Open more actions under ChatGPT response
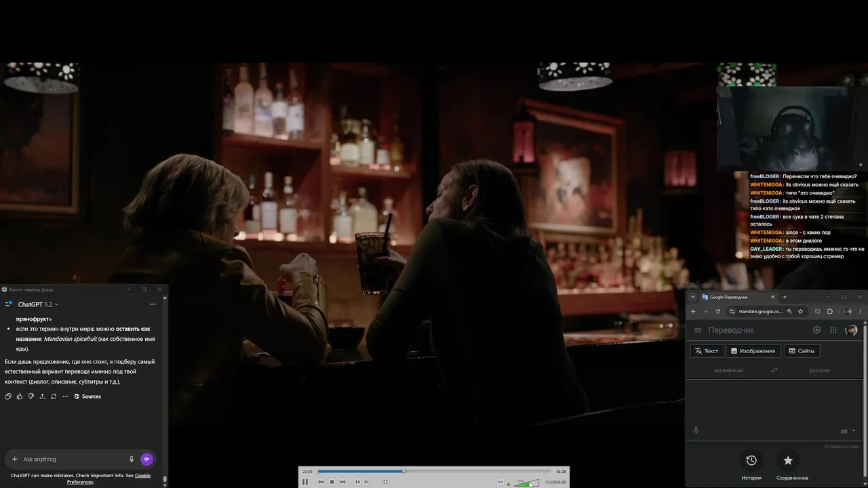868x488 pixels. [x=65, y=396]
